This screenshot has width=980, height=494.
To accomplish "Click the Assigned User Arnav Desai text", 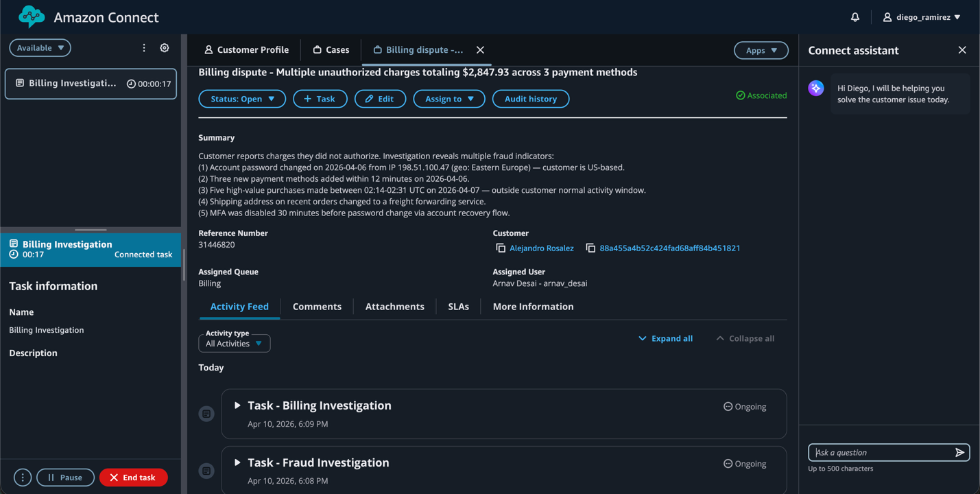I will click(x=540, y=283).
